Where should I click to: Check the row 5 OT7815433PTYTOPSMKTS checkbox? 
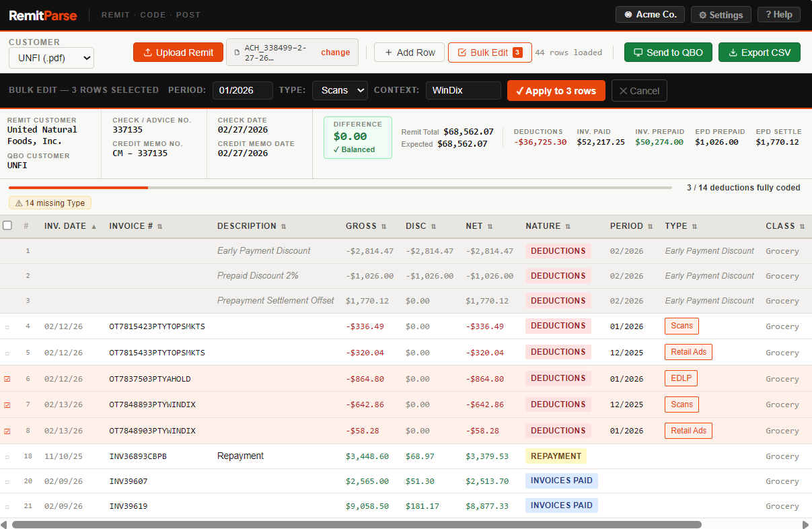point(7,353)
